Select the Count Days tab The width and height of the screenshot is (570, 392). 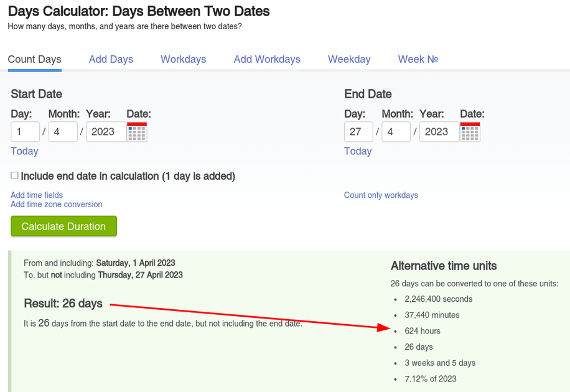[34, 60]
